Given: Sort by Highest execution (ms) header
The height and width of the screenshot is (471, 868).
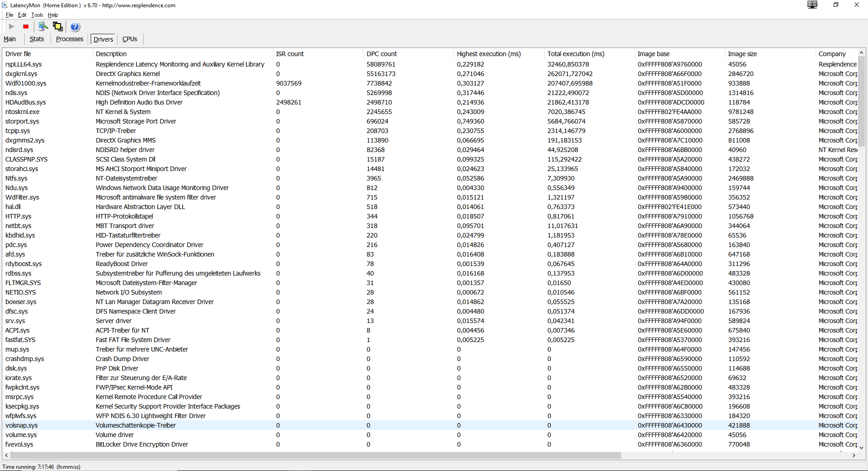Looking at the screenshot, I should click(500, 54).
